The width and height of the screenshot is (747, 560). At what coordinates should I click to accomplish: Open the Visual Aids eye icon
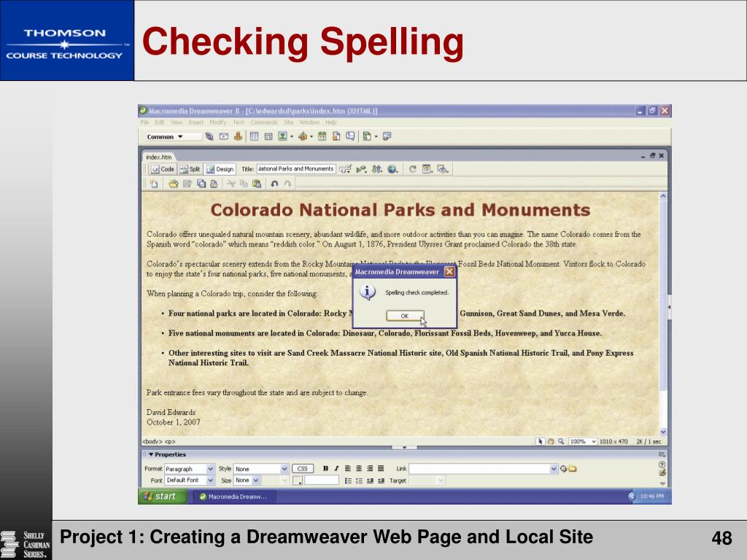pyautogui.click(x=443, y=169)
